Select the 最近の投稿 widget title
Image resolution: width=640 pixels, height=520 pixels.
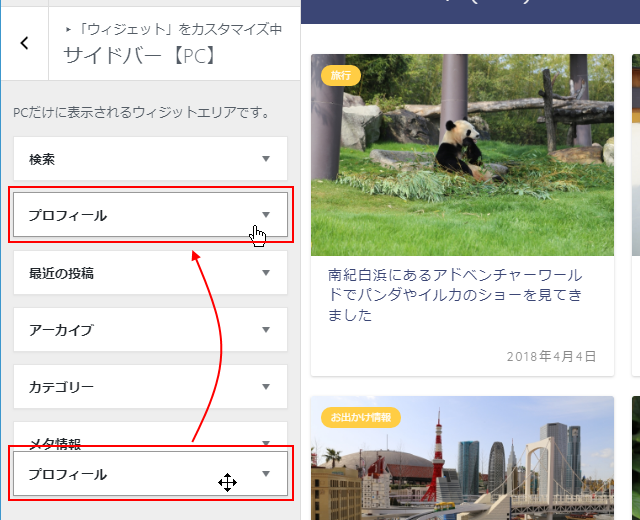[x=61, y=273]
